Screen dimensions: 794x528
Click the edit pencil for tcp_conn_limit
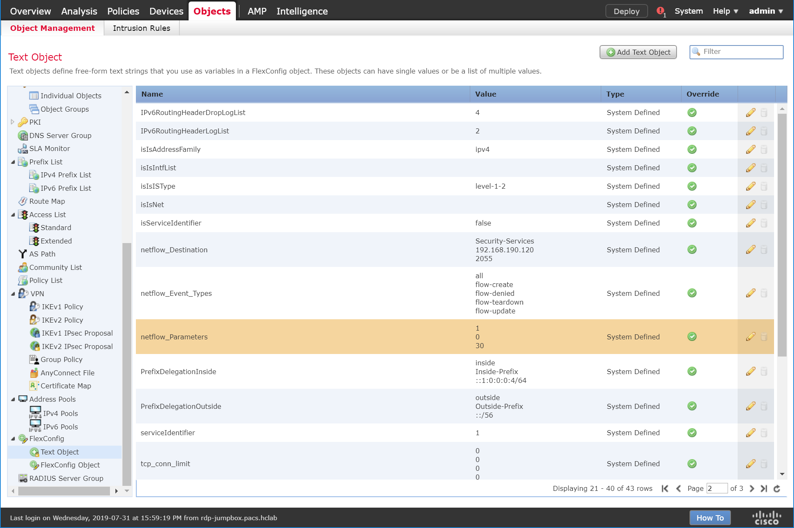[750, 464]
